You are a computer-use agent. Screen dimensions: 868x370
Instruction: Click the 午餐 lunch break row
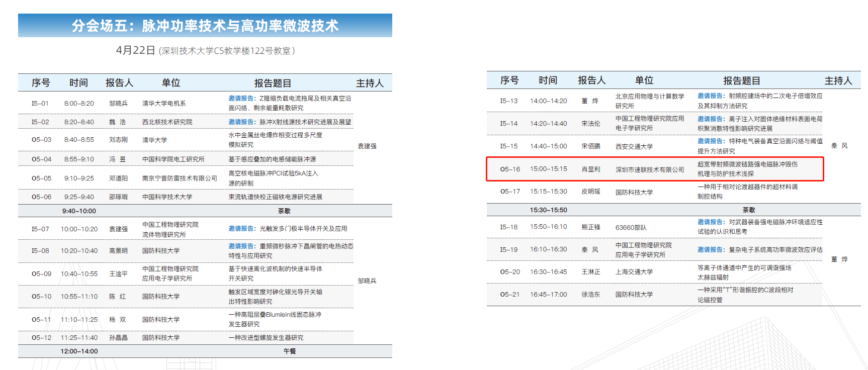289,351
